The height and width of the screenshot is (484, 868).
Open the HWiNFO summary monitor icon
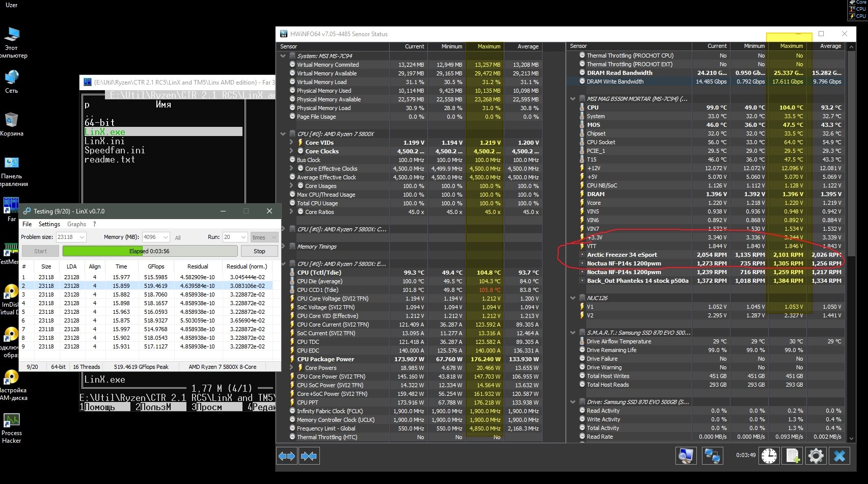click(x=686, y=455)
